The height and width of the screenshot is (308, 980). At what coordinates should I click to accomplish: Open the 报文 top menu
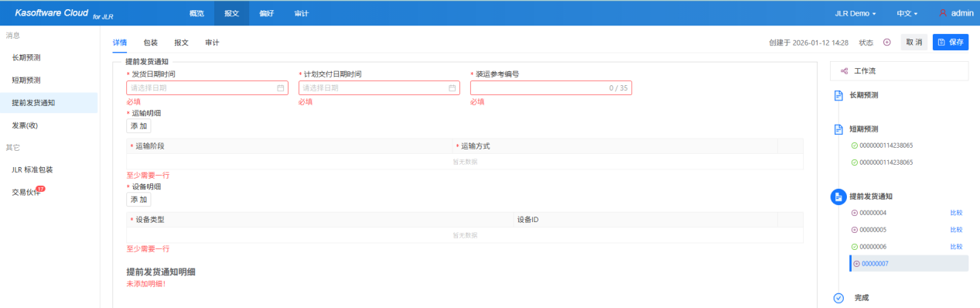tap(231, 13)
